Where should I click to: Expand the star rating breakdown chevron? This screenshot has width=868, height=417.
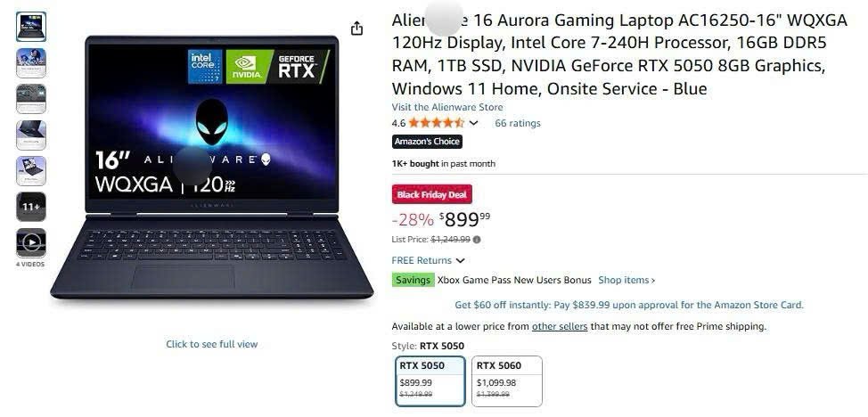pyautogui.click(x=473, y=123)
